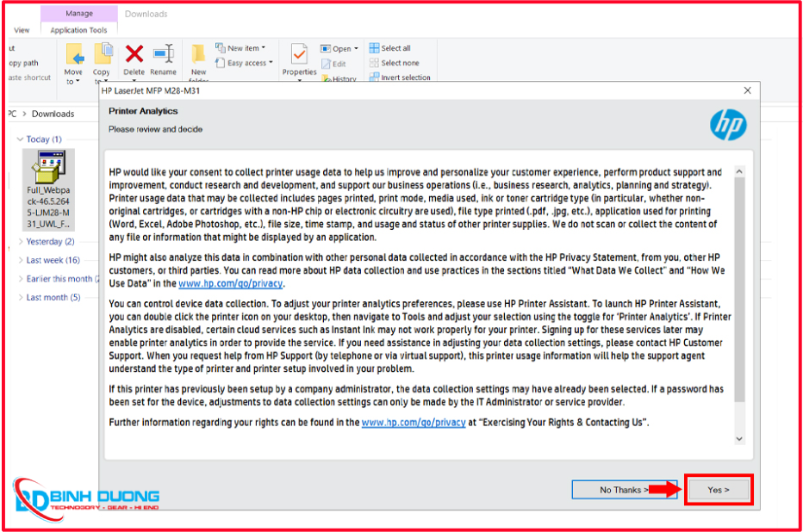This screenshot has height=532, width=803.
Task: Close the HP LaserJet MFP dialog
Action: 747,90
